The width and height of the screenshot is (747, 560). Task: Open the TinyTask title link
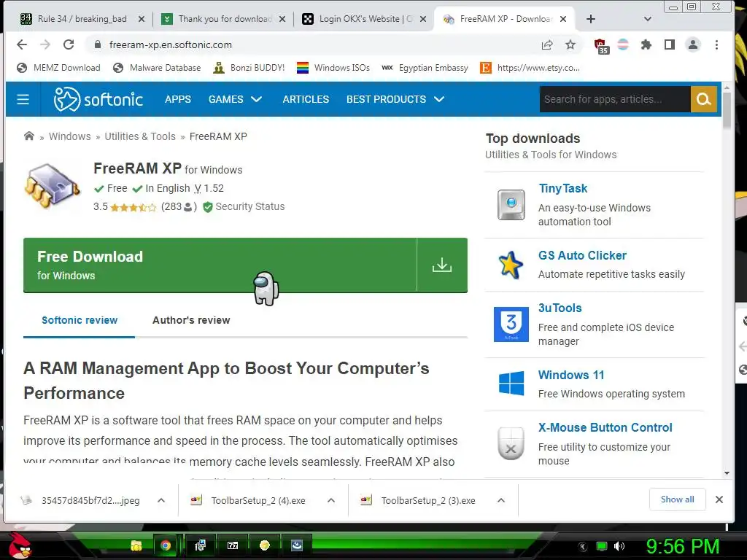tap(562, 189)
